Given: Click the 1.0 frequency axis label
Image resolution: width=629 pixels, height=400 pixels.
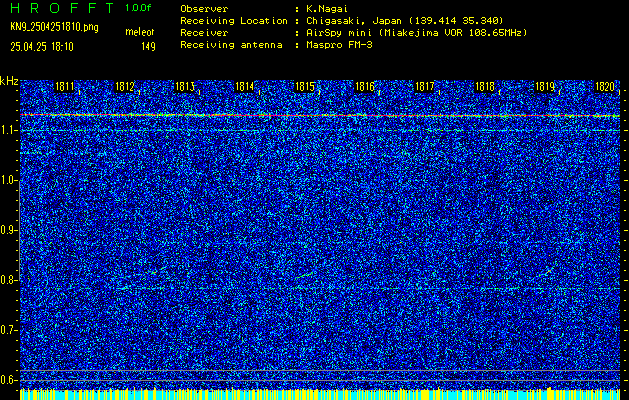Looking at the screenshot, I should click(x=9, y=181).
